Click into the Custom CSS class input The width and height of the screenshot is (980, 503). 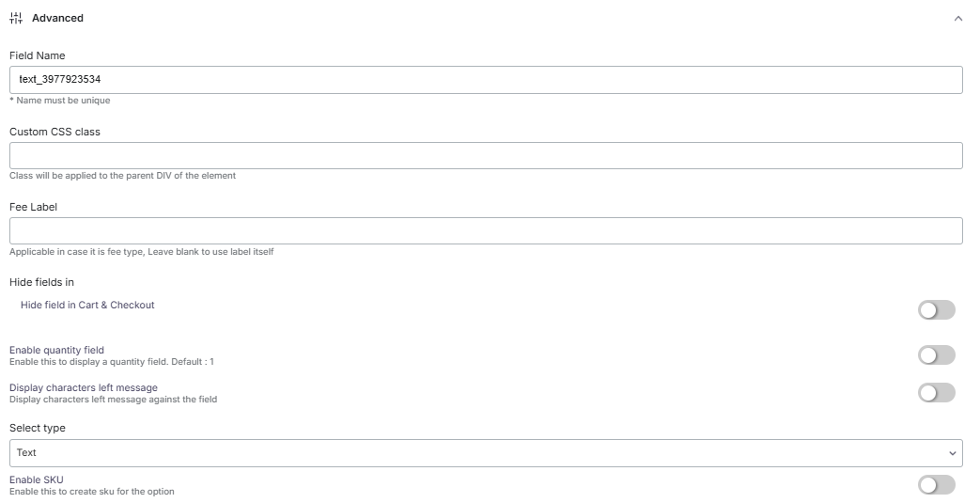point(486,155)
